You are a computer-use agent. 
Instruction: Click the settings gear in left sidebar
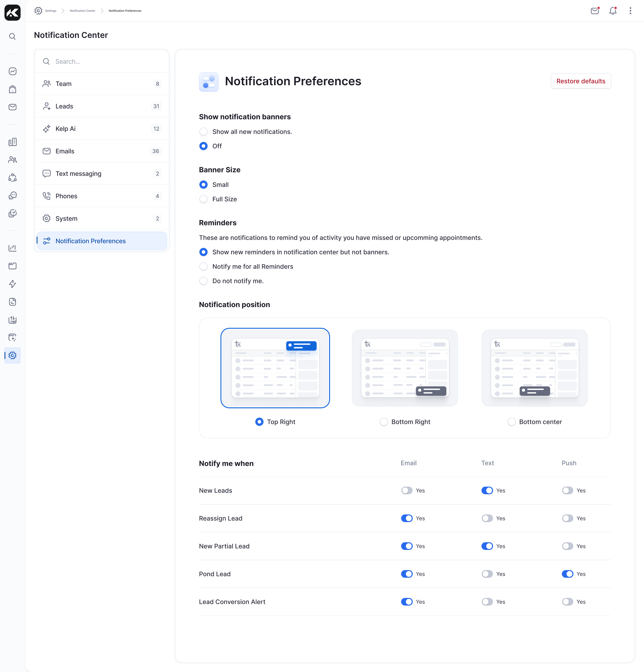(12, 356)
